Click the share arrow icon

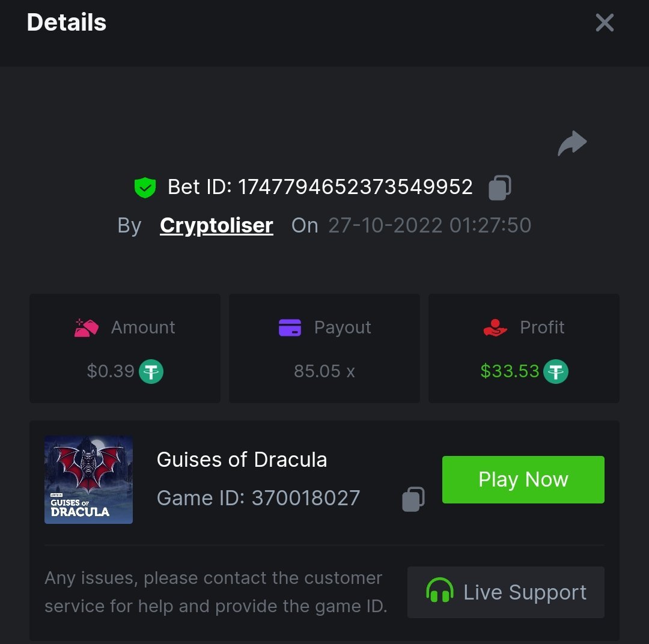tap(572, 144)
